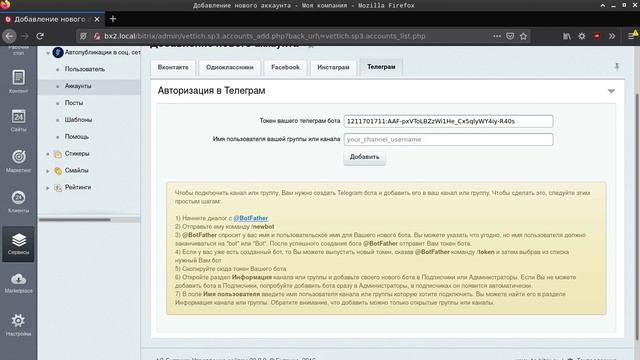This screenshot has width=640, height=360.
Task: Click the telegram bot token field
Action: (448, 121)
